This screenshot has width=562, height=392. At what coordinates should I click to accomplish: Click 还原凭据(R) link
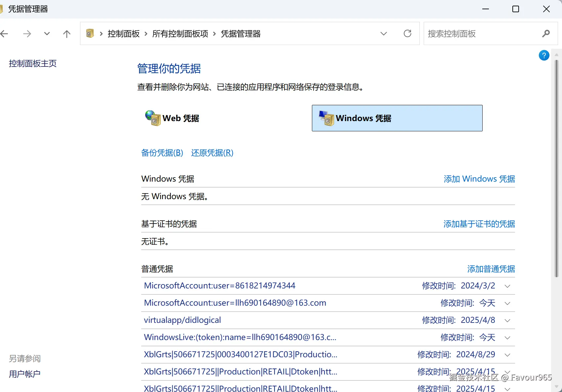[212, 153]
